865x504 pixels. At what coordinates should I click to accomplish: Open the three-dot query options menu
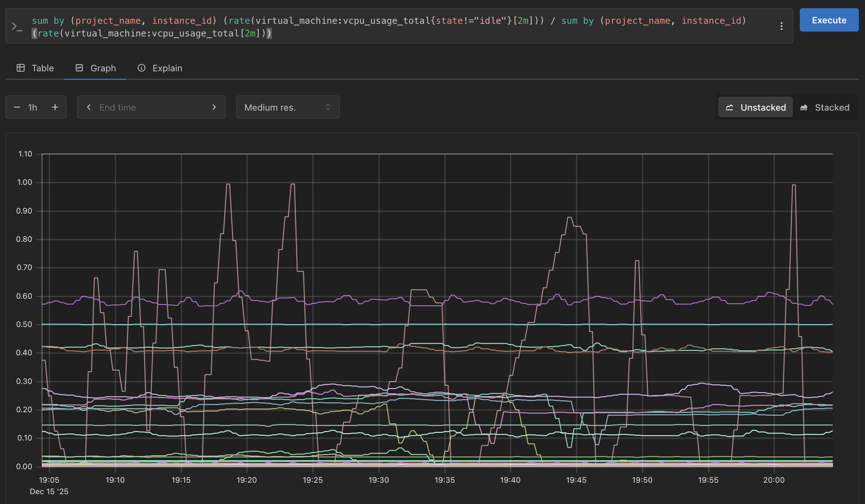tap(781, 26)
